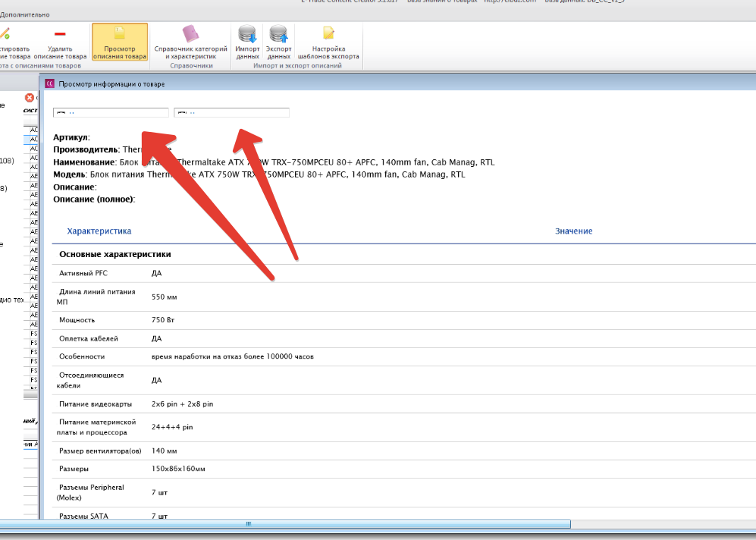The height and width of the screenshot is (540, 756).
Task: Click the Наименование label
Action: pyautogui.click(x=85, y=162)
